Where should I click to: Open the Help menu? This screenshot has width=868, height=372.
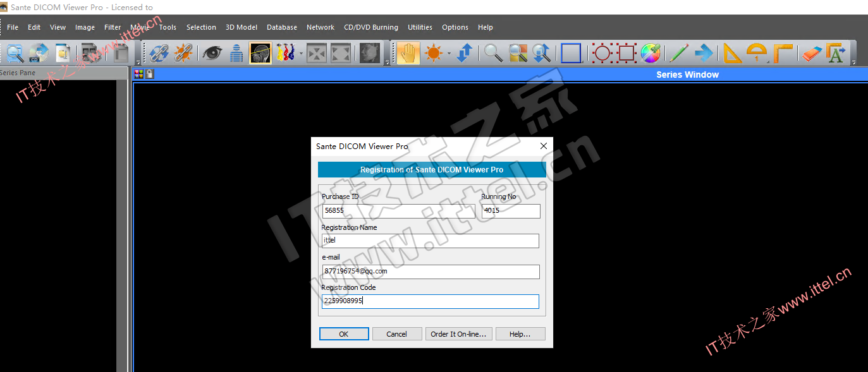[x=486, y=27]
